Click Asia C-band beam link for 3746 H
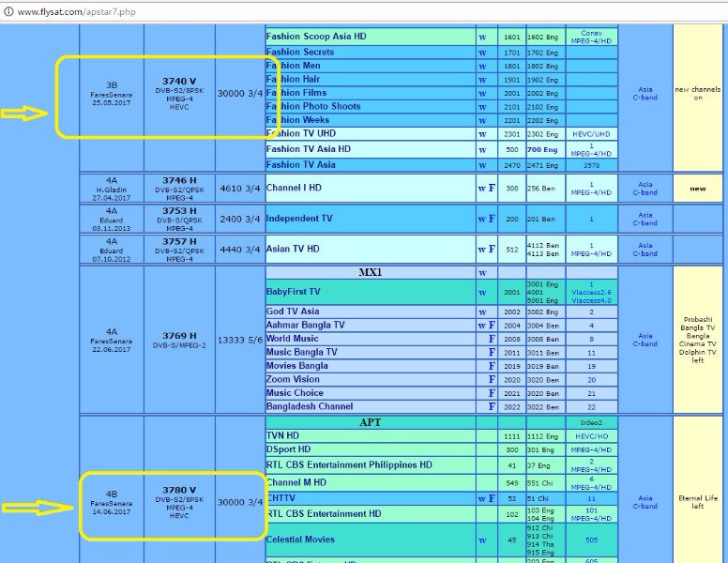Image resolution: width=728 pixels, height=563 pixels. click(x=645, y=189)
